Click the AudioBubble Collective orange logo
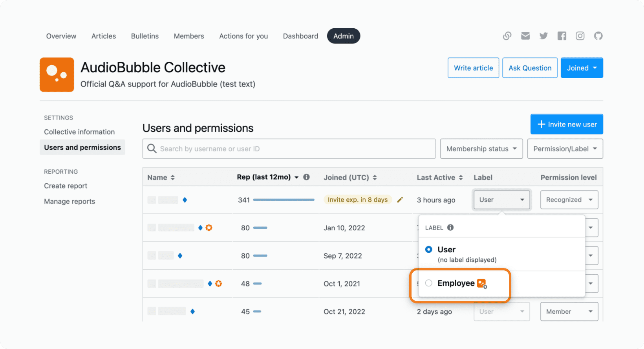This screenshot has height=349, width=644. (x=57, y=75)
